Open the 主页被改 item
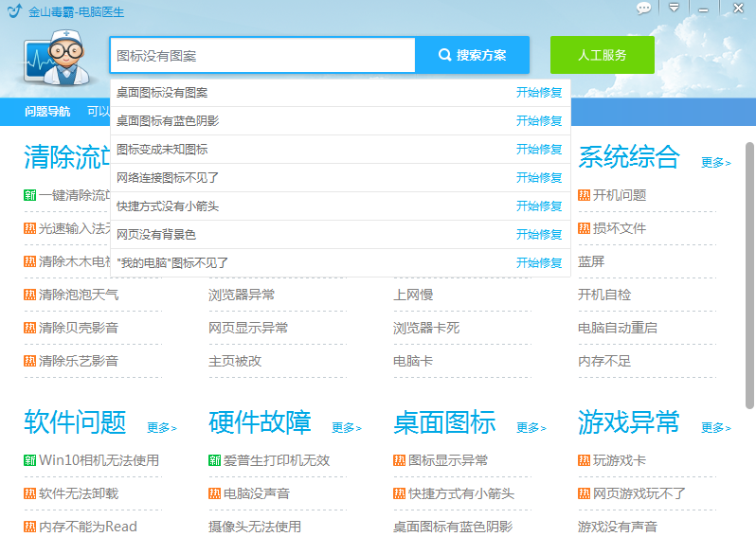The width and height of the screenshot is (756, 537). point(235,361)
